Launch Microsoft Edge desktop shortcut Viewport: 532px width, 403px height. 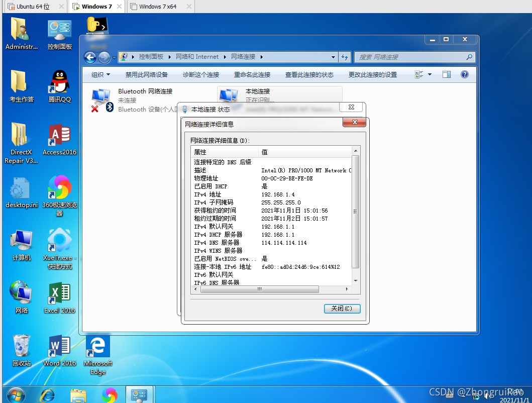pyautogui.click(x=98, y=355)
